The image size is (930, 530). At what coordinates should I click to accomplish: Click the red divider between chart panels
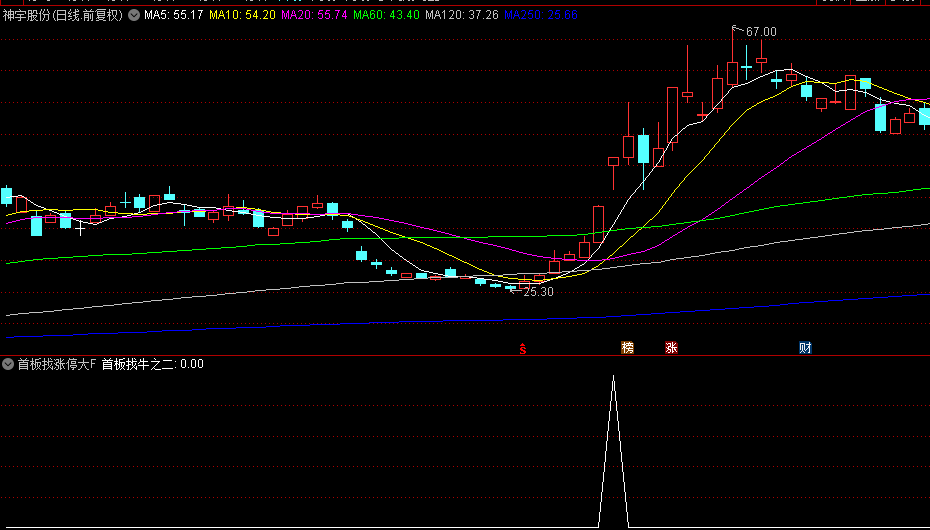[465, 355]
